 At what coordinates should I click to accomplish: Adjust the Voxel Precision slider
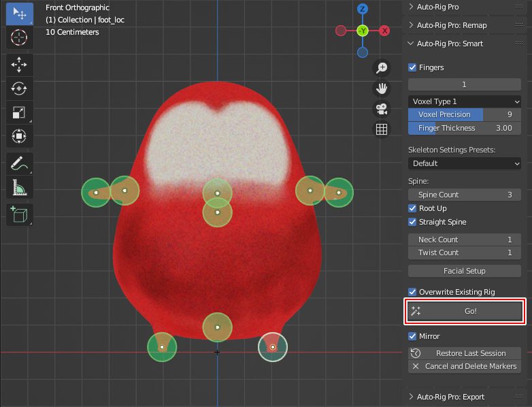(x=465, y=114)
